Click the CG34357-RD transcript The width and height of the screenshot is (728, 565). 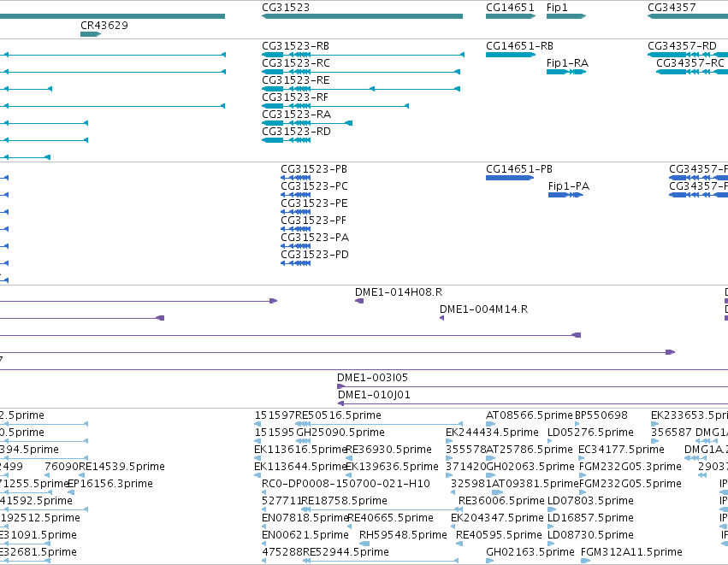click(x=688, y=55)
